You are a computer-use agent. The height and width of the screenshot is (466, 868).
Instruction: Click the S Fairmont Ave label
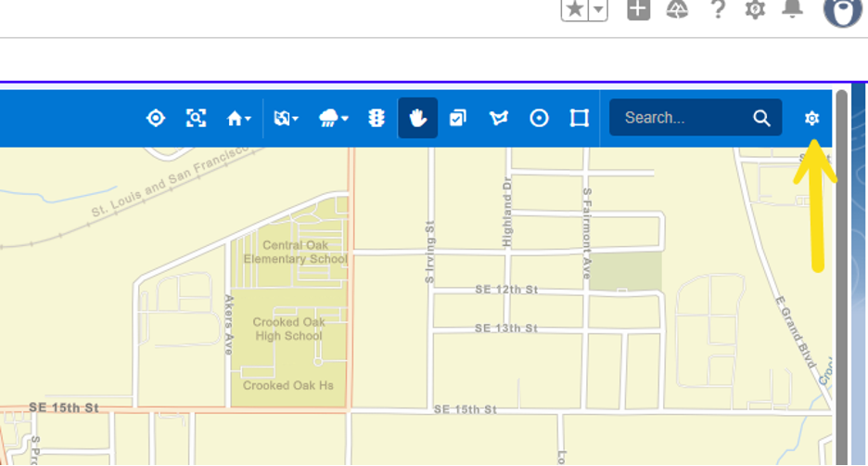point(587,233)
